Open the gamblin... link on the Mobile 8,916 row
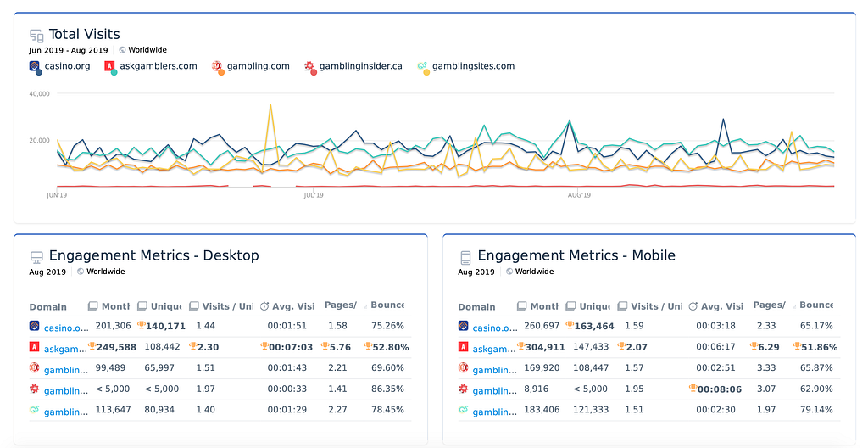868x448 pixels. point(495,391)
